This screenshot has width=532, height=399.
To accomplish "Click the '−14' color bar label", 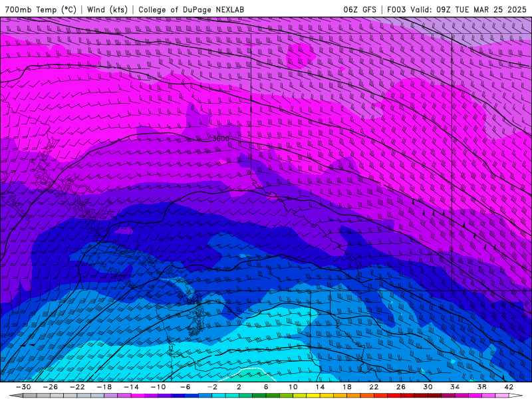I will tap(131, 387).
